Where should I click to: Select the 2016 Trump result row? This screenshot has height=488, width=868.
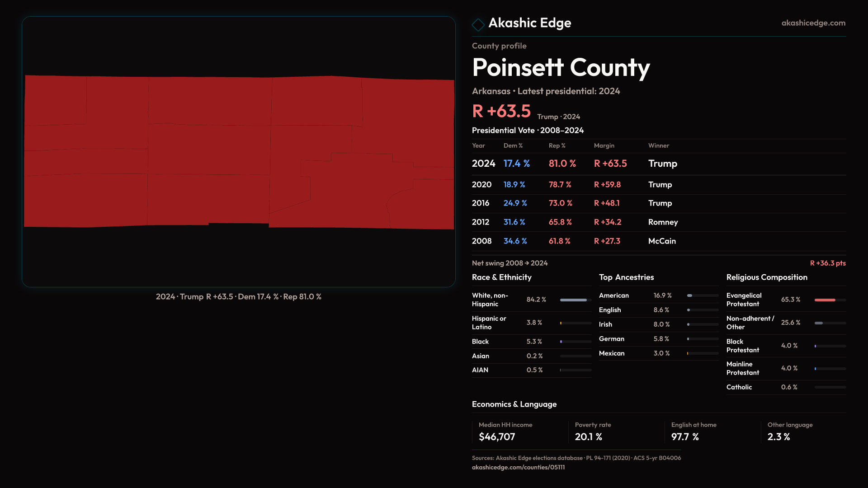click(x=658, y=203)
